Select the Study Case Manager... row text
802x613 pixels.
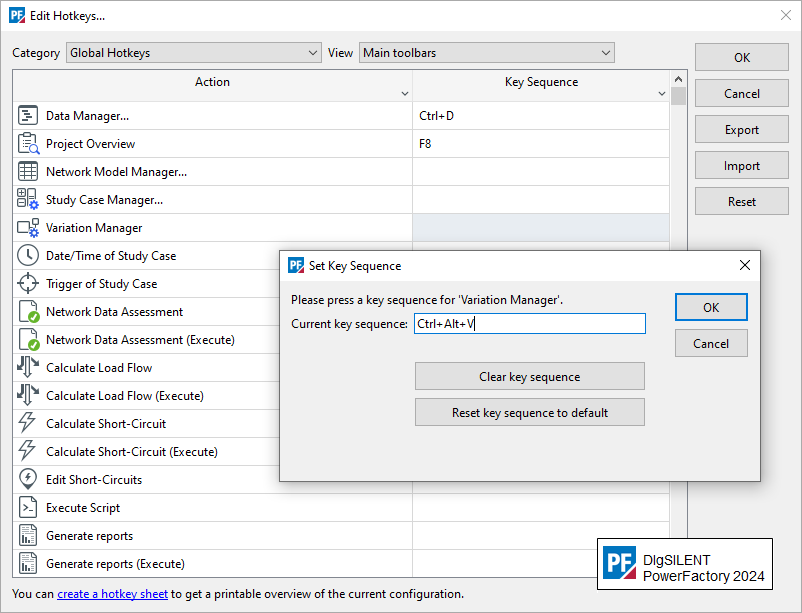click(x=104, y=200)
